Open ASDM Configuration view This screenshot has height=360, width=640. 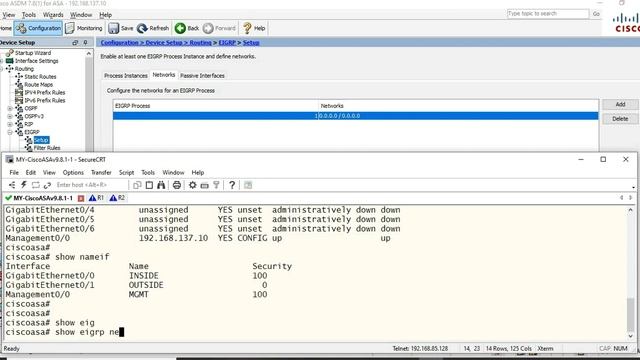coord(38,28)
